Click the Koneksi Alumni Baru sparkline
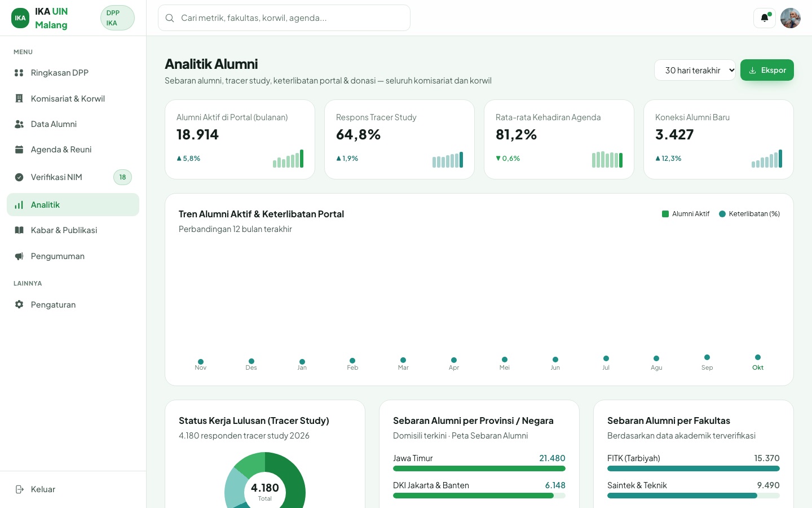The width and height of the screenshot is (812, 508). point(767,159)
